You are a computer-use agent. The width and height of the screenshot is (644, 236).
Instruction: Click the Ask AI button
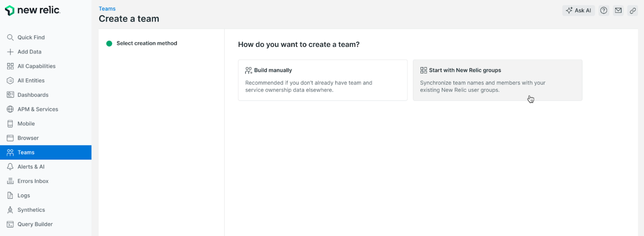click(x=578, y=11)
